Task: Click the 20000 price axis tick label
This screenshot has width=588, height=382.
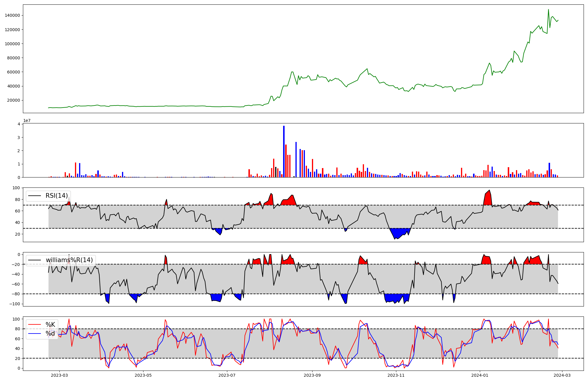Action: pos(14,100)
